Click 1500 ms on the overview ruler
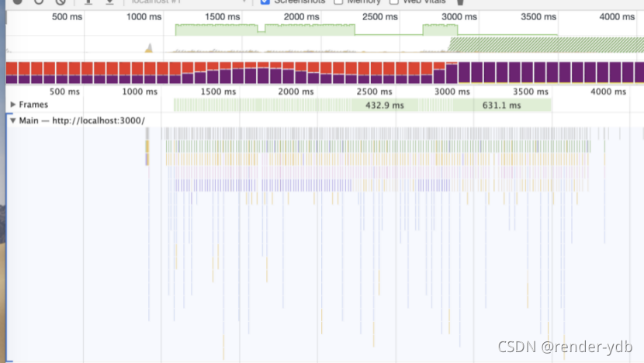 pyautogui.click(x=222, y=17)
